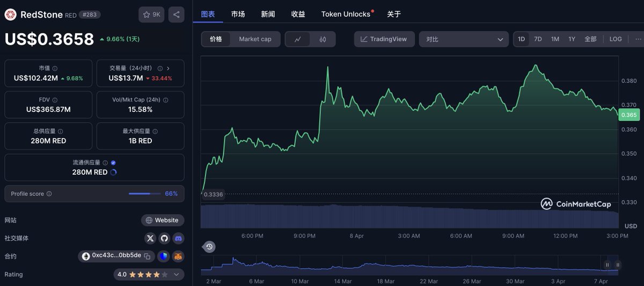
Task: Show info tooltip for Profile score
Action: 49,194
